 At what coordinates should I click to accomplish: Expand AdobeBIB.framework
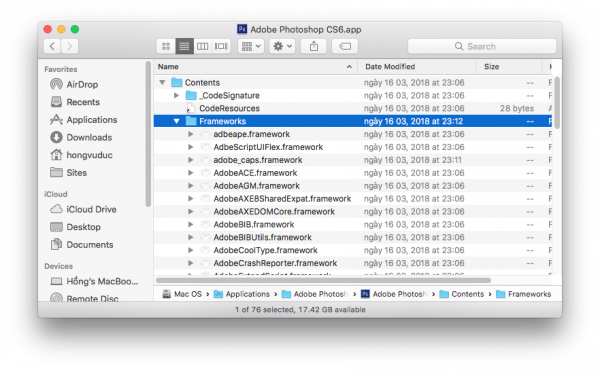coord(191,225)
